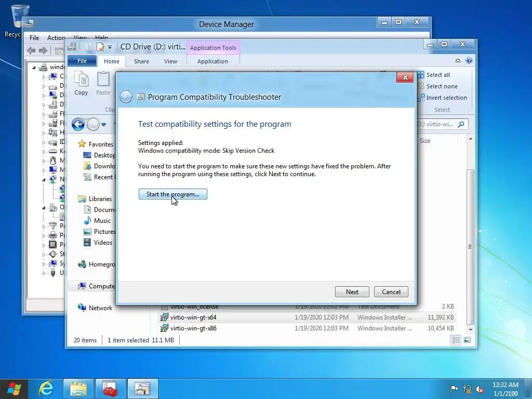Viewport: 532px width, 399px height.
Task: Click the File Explorer taskbar icon
Action: tap(78, 389)
